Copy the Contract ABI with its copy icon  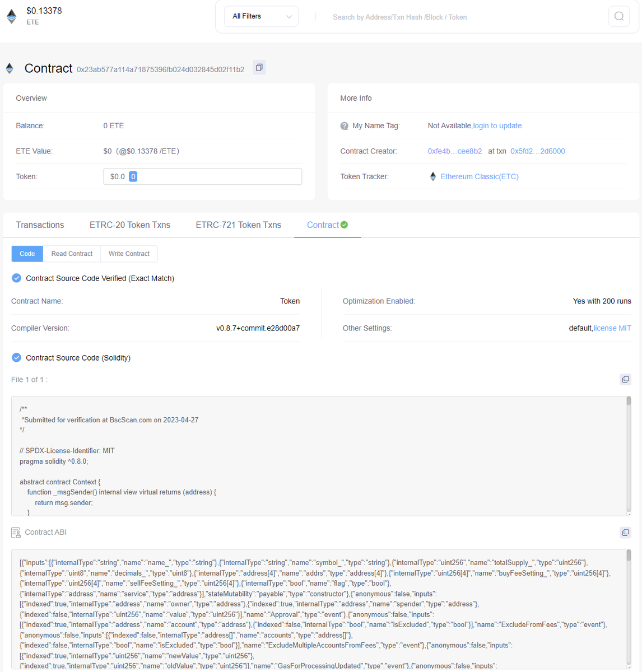tap(626, 532)
